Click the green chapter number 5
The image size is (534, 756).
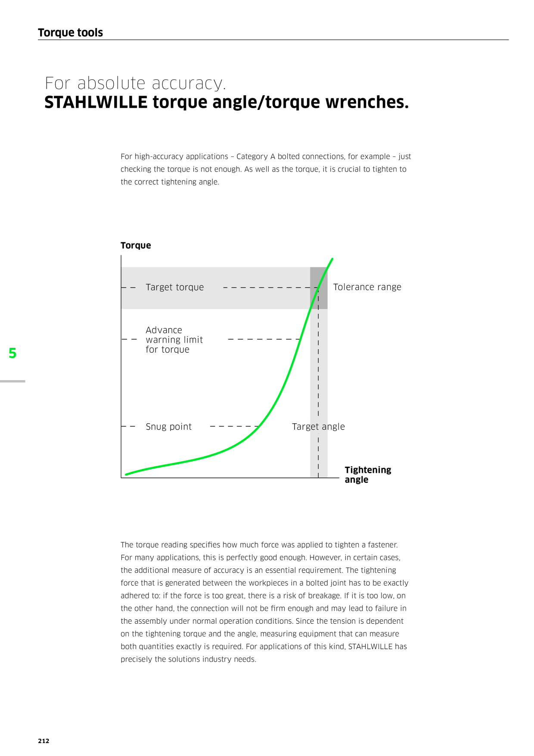[12, 353]
